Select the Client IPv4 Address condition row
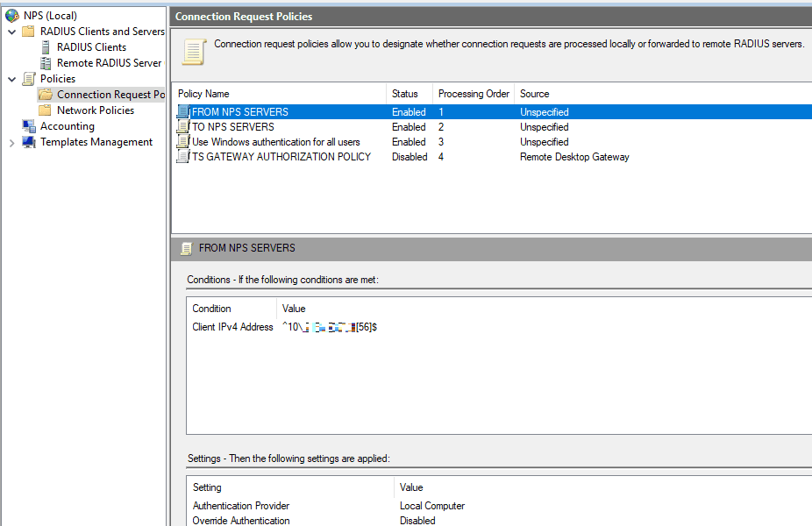This screenshot has width=812, height=526. pos(233,327)
